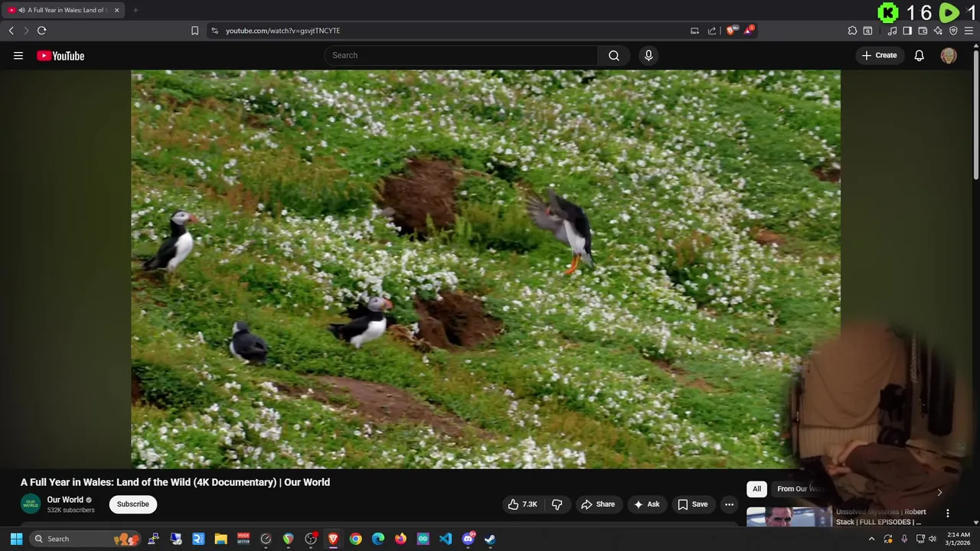980x551 pixels.
Task: Open the Create menu button
Action: [x=879, y=55]
